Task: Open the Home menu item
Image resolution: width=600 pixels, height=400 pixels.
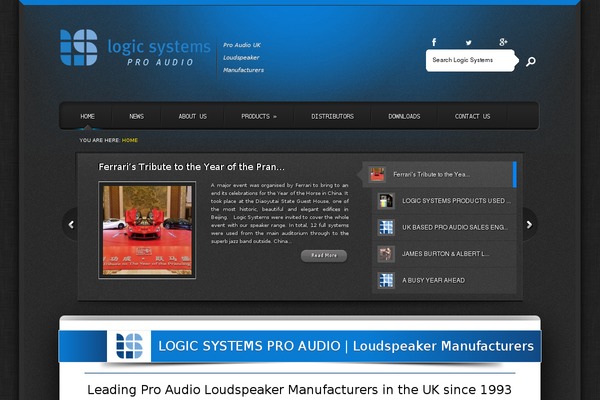Action: 87,116
